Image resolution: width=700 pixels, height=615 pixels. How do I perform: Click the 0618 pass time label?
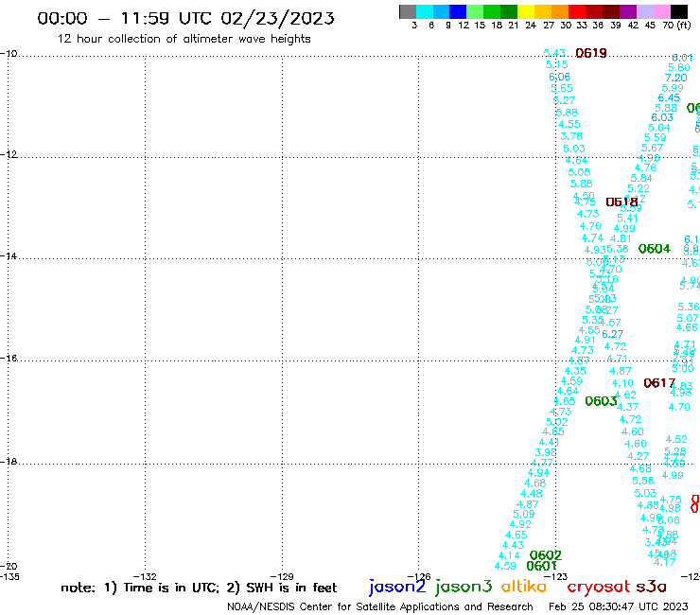pos(621,202)
